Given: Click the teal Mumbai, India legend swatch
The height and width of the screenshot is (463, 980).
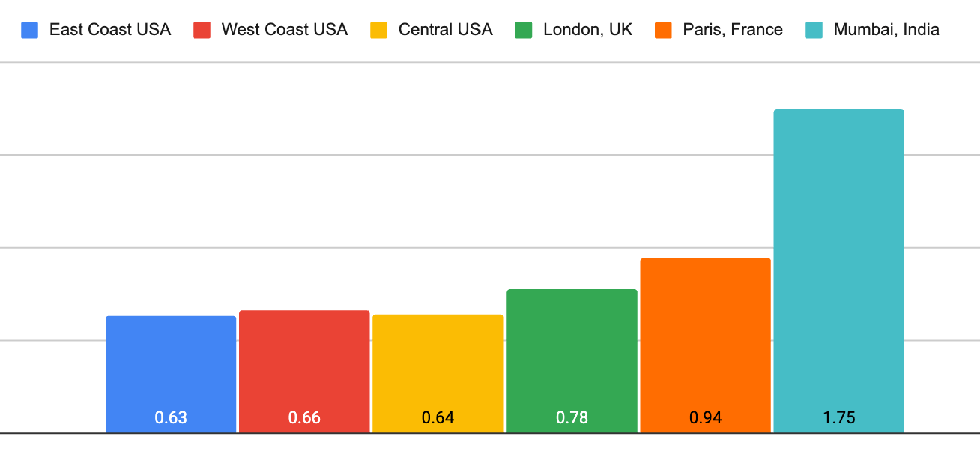Looking at the screenshot, I should coord(814,31).
